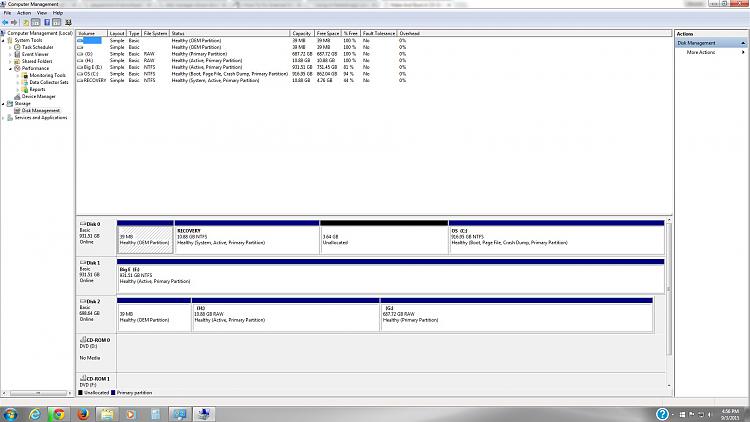Click the network tray icon

click(x=701, y=414)
